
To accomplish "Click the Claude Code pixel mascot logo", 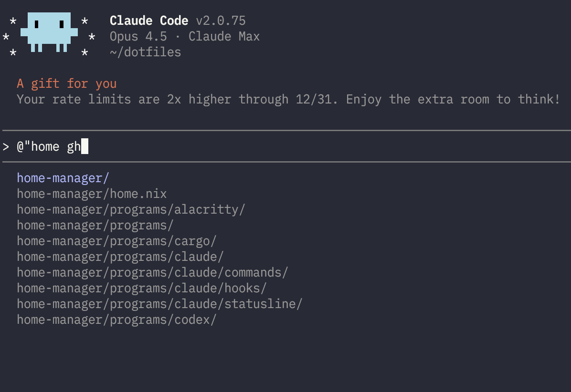I will click(49, 32).
